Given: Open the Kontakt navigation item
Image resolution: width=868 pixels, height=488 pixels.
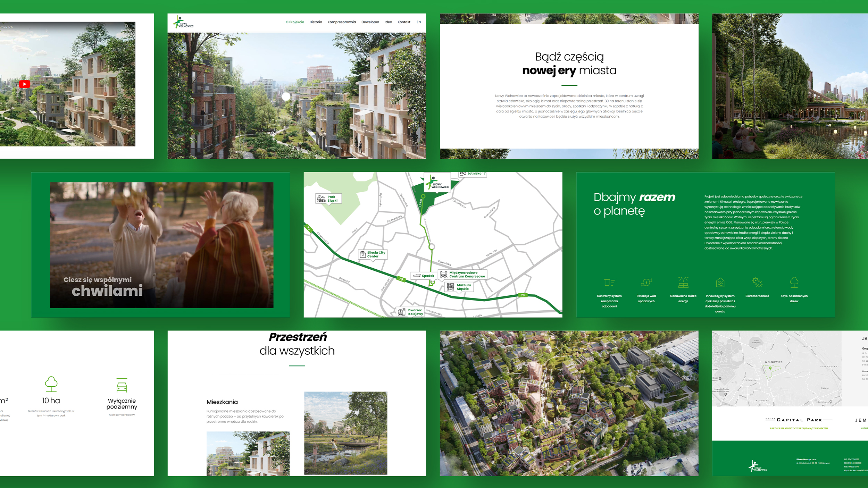Looking at the screenshot, I should click(x=404, y=22).
